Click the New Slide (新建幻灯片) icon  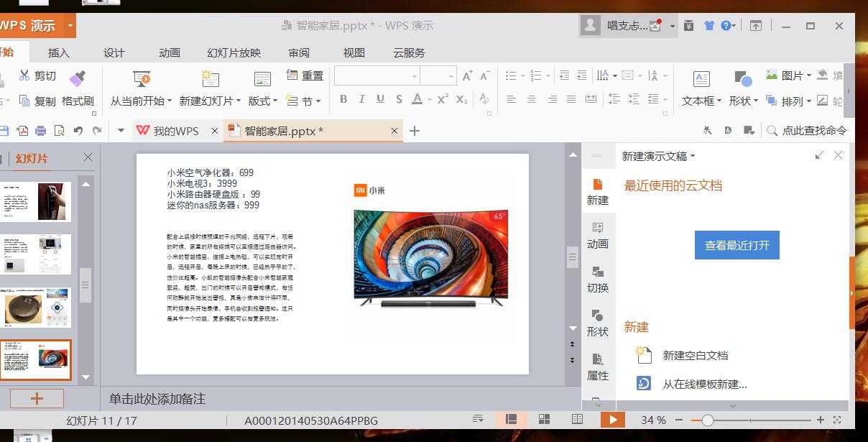pyautogui.click(x=210, y=78)
